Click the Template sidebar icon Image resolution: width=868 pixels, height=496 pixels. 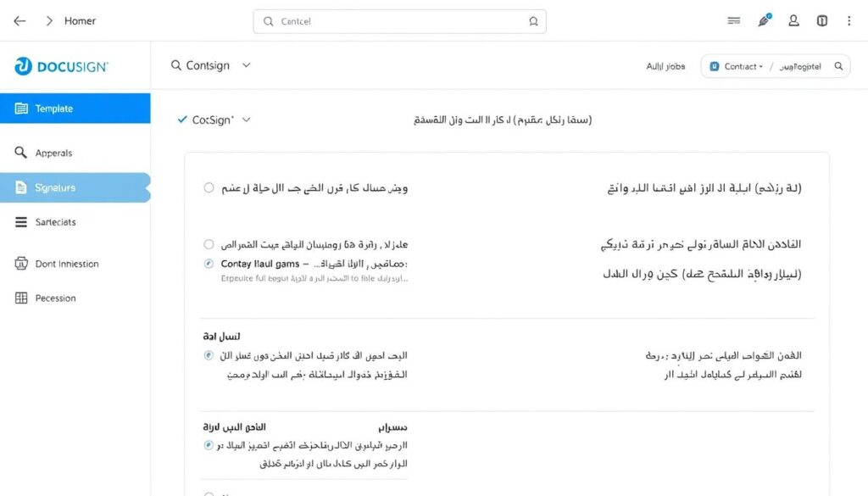pyautogui.click(x=21, y=109)
